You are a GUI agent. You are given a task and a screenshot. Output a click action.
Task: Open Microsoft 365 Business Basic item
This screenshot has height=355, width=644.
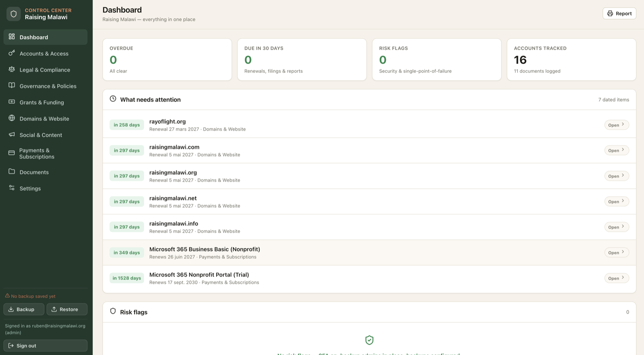pyautogui.click(x=616, y=252)
